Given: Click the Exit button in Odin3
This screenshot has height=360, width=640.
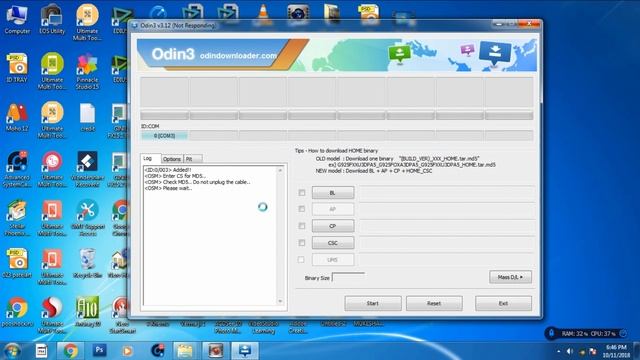Looking at the screenshot, I should 503,303.
